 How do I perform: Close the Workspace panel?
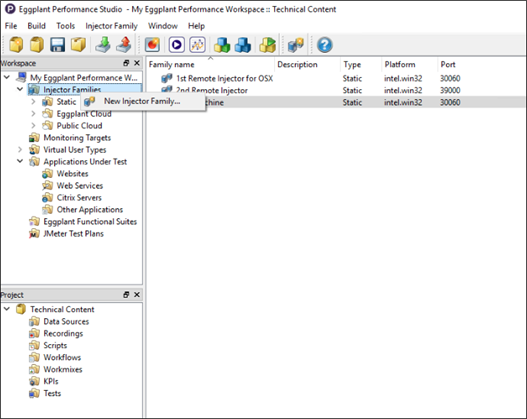[137, 63]
